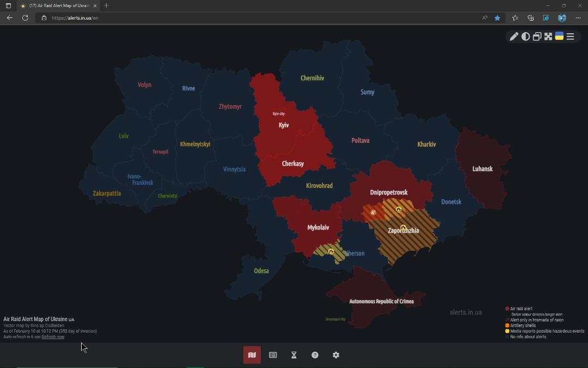588x368 pixels.
Task: Select the map view tab at bottom
Action: tap(252, 355)
